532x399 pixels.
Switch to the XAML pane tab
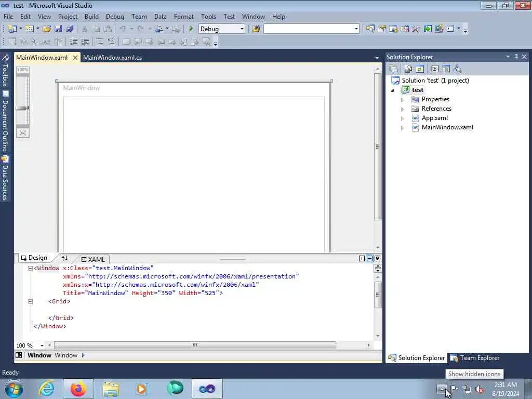[93, 259]
